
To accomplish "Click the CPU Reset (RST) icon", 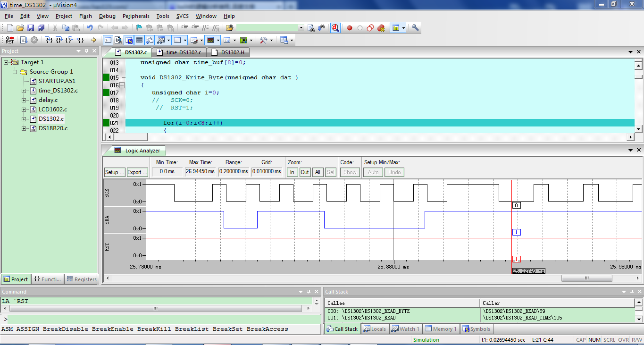I will 9,40.
